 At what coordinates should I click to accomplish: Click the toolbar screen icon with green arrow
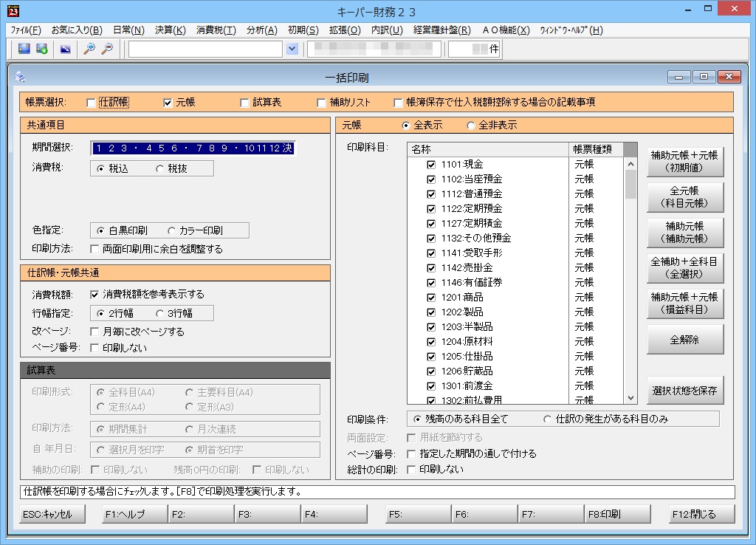coord(42,49)
